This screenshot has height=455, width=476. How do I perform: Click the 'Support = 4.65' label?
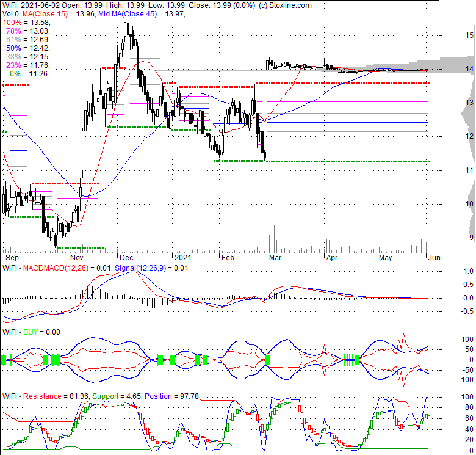pyautogui.click(x=117, y=396)
